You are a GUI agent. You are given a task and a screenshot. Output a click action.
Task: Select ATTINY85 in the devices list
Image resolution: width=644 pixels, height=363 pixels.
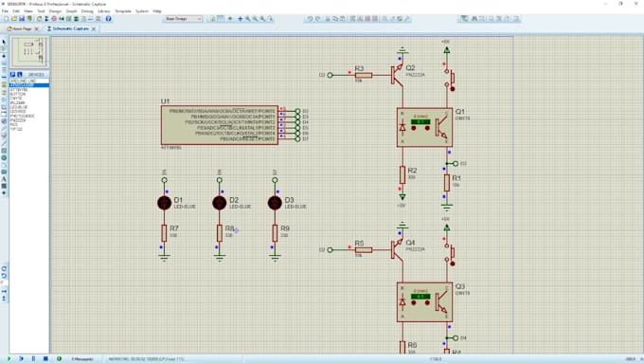tap(19, 90)
